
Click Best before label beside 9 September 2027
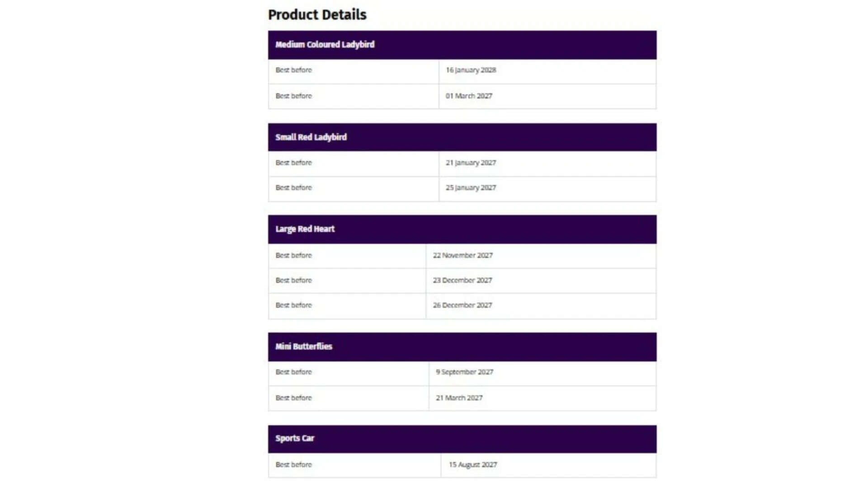(x=293, y=372)
